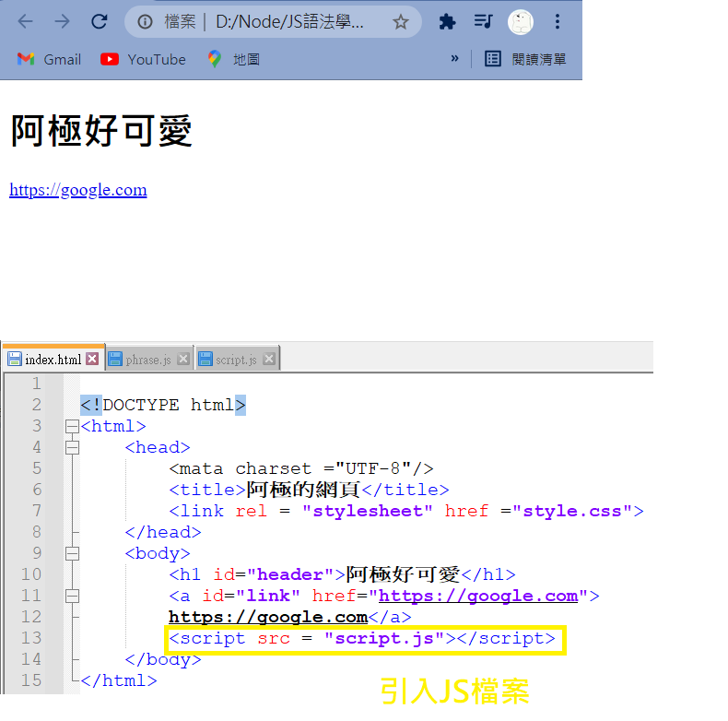728x721 pixels.
Task: Follow the https://google.com page link
Action: pos(78,190)
